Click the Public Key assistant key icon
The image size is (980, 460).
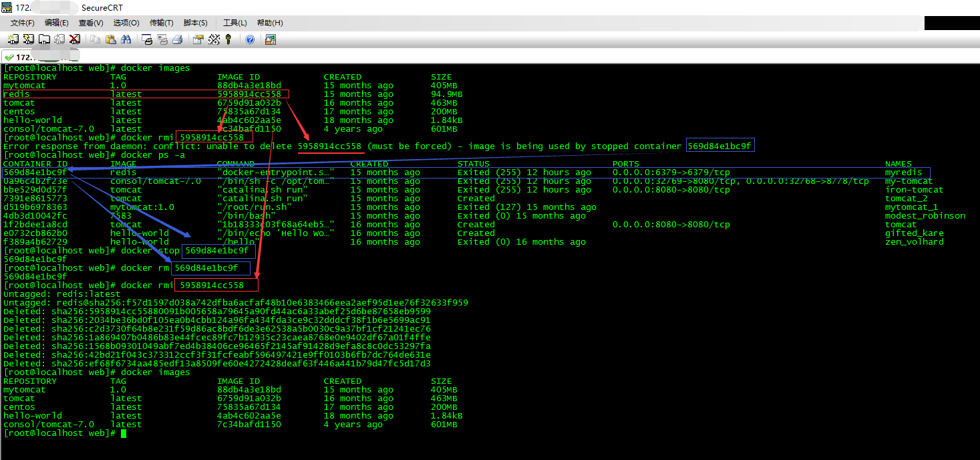tap(228, 39)
